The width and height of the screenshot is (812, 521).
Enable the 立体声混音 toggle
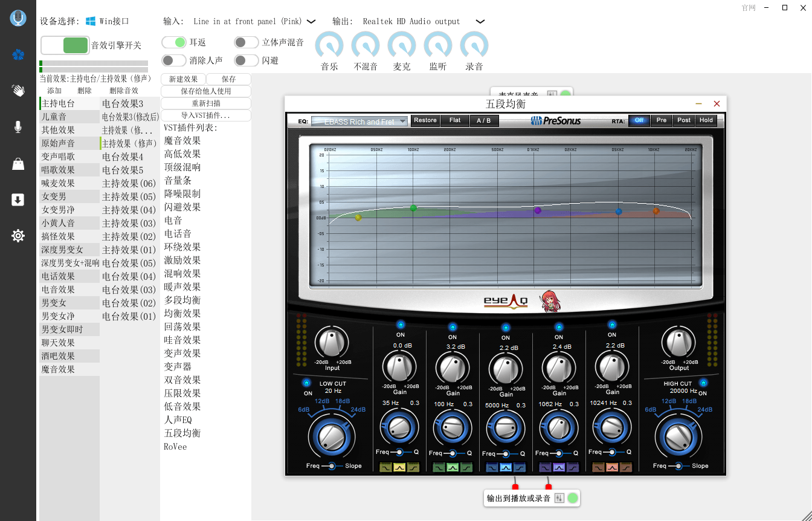click(x=246, y=42)
